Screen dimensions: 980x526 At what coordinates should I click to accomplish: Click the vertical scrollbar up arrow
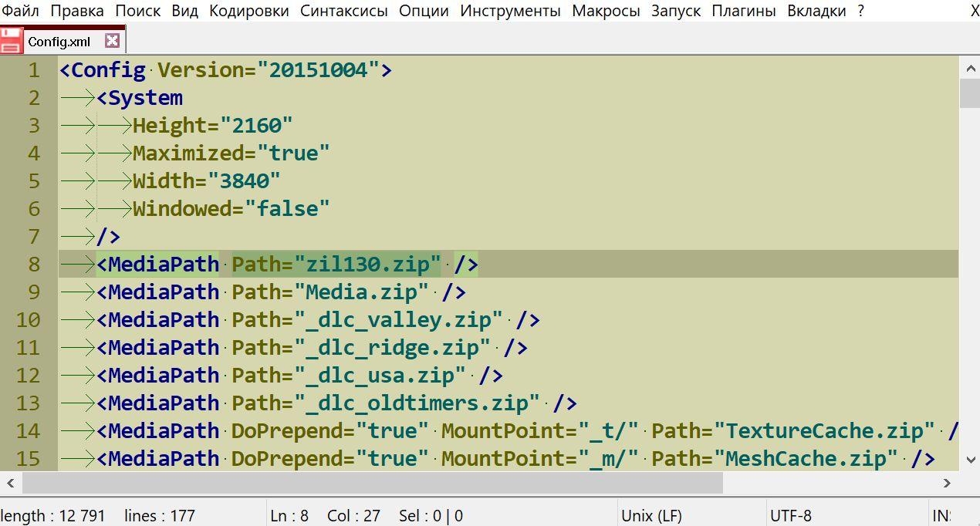point(969,69)
